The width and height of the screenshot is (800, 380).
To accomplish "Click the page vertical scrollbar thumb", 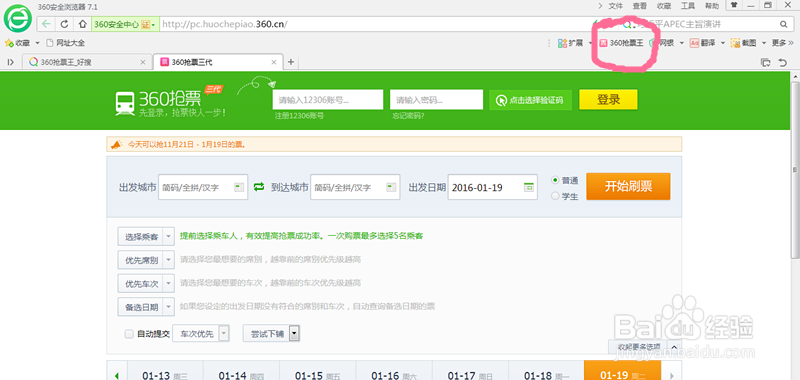I will 794,170.
